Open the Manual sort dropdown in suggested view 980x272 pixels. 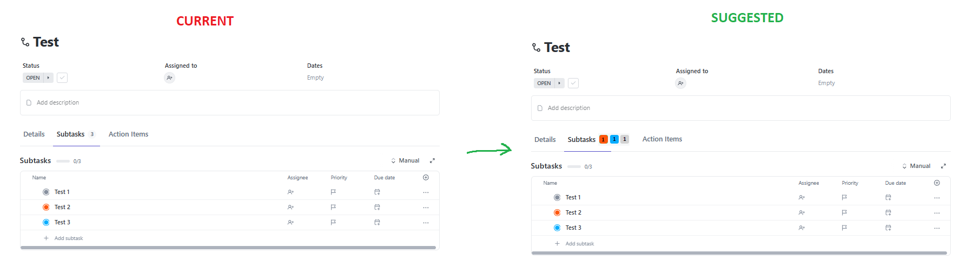(916, 166)
